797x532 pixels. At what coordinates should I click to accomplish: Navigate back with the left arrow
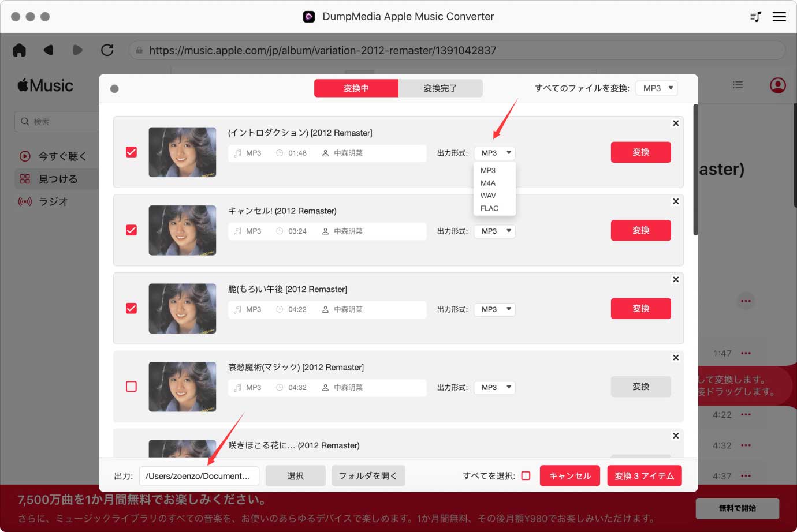(49, 50)
